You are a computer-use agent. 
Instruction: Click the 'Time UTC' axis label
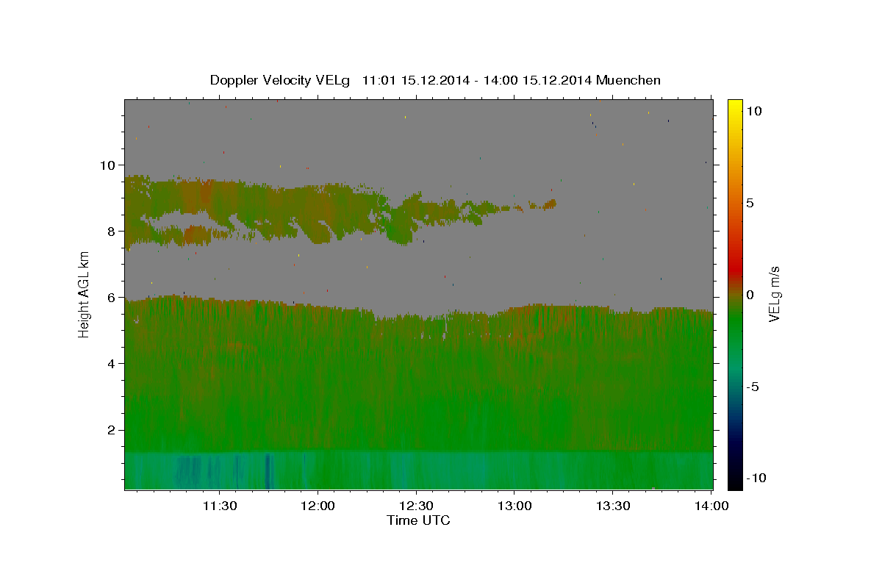pos(418,520)
